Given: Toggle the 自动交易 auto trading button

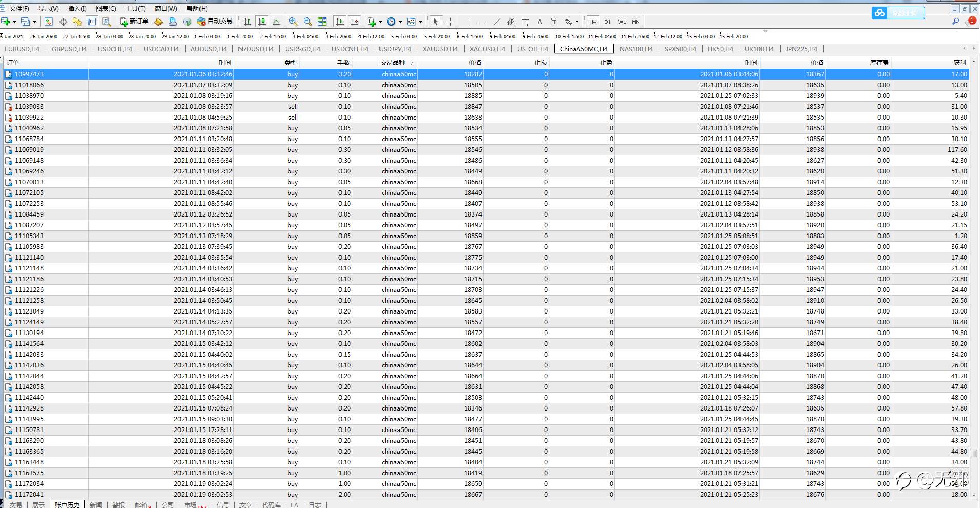Looking at the screenshot, I should (x=214, y=22).
